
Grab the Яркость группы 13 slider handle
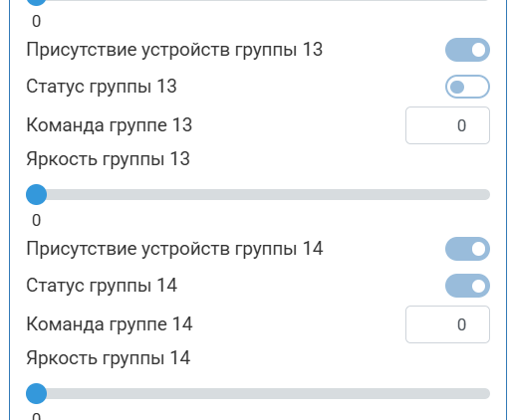coord(36,194)
